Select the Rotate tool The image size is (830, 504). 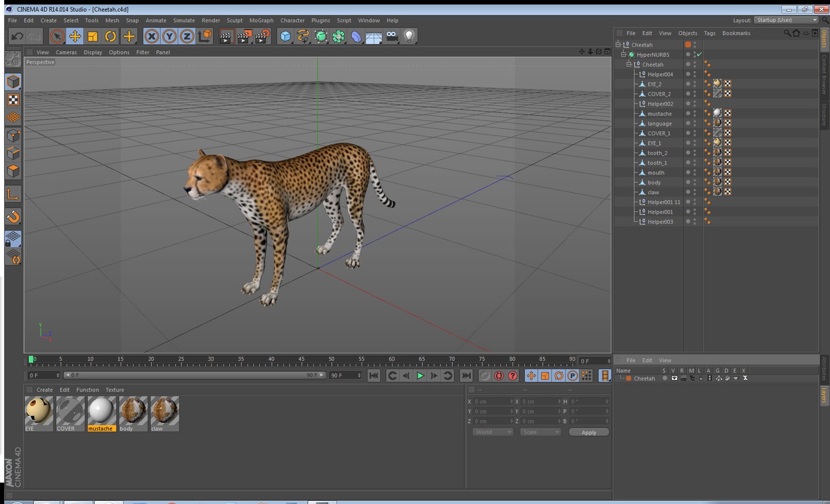(110, 36)
